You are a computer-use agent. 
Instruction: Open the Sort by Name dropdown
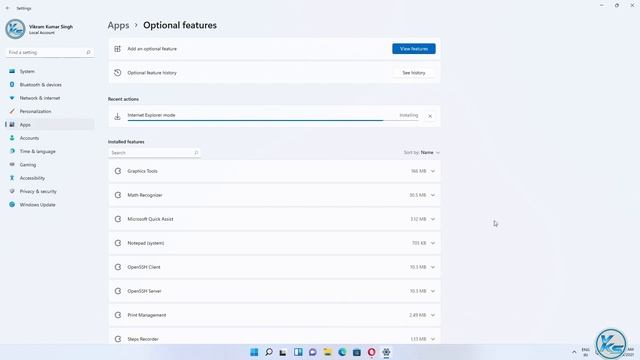tap(421, 152)
